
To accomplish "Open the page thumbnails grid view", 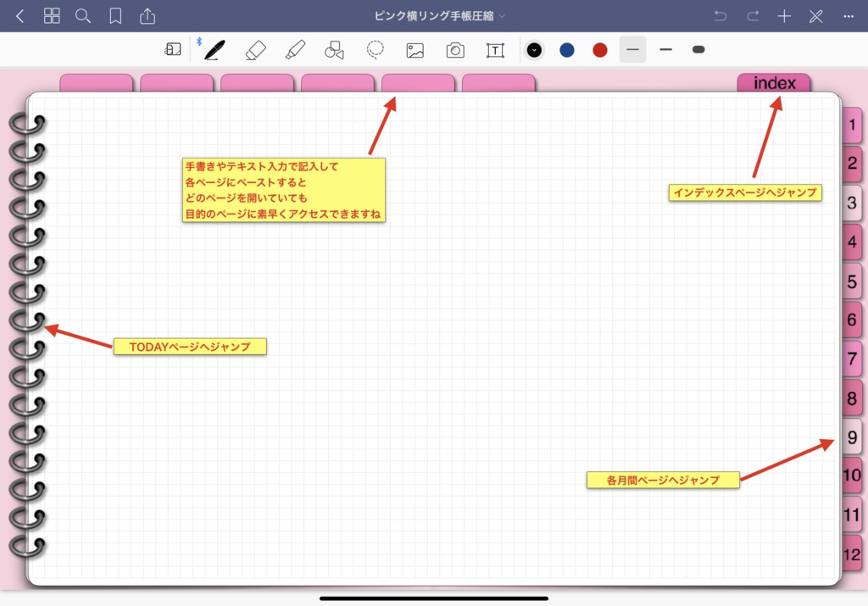I will [52, 15].
